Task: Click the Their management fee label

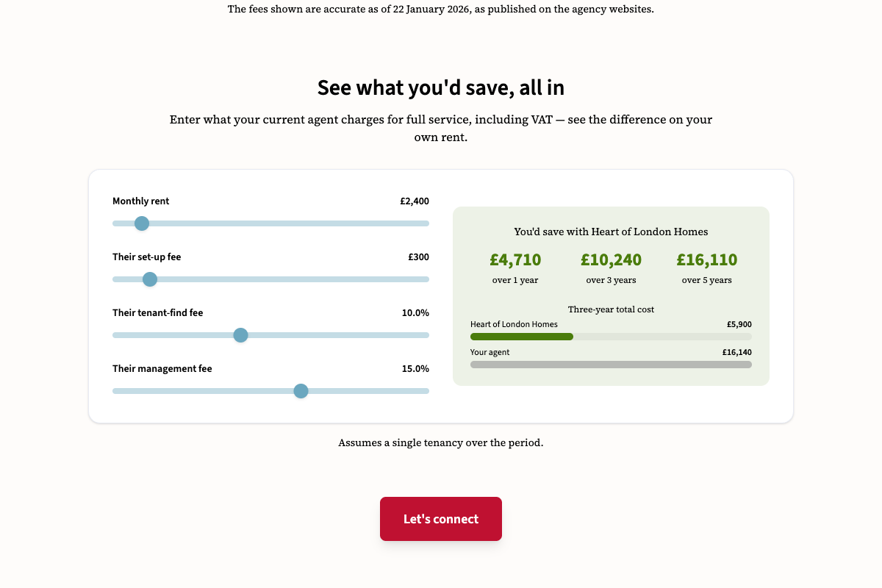Action: click(162, 369)
